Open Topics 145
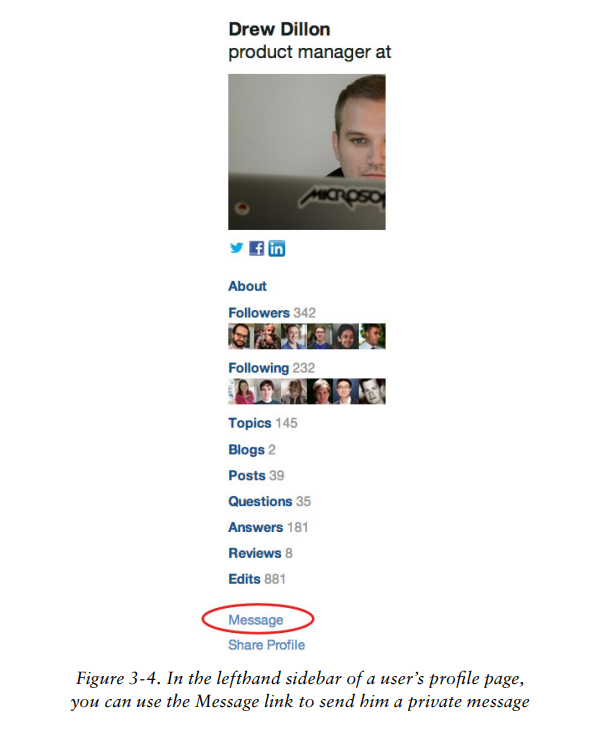Viewport: 592px width, 732px height. (263, 423)
